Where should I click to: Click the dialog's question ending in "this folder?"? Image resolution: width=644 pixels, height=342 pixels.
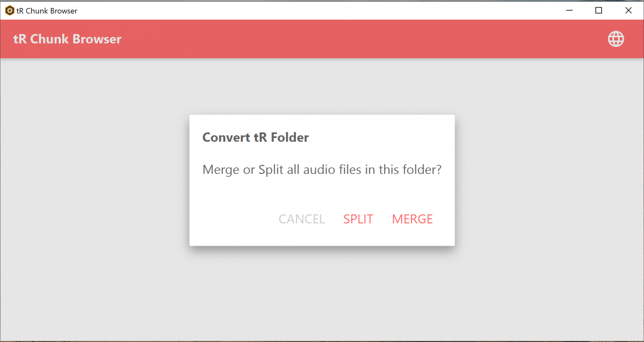pyautogui.click(x=322, y=170)
